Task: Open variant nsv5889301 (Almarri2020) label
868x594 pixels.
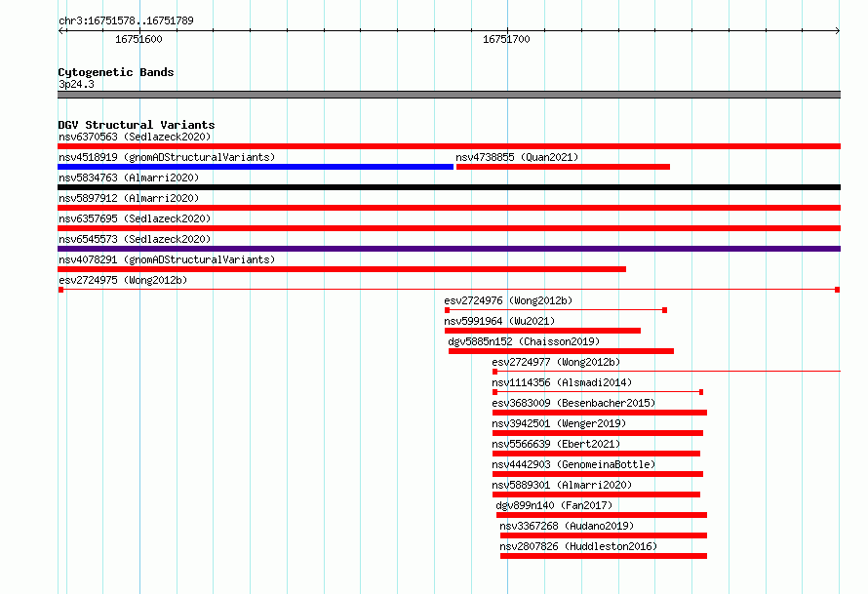Action: click(x=562, y=485)
